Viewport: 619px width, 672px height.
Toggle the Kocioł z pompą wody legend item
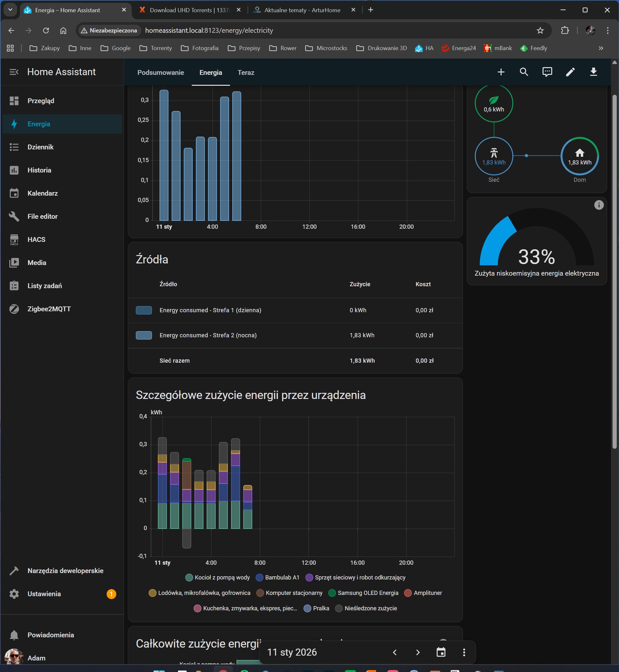pos(218,578)
